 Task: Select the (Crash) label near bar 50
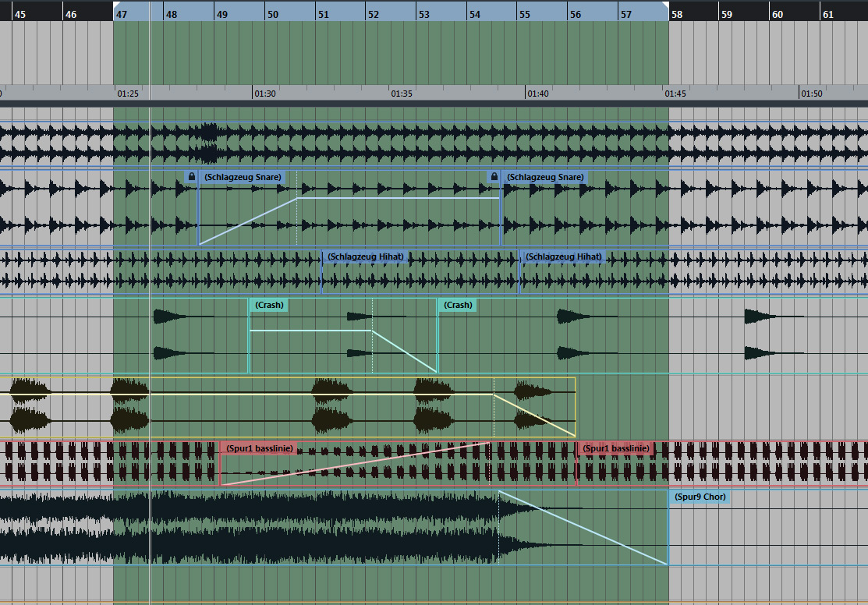point(269,305)
